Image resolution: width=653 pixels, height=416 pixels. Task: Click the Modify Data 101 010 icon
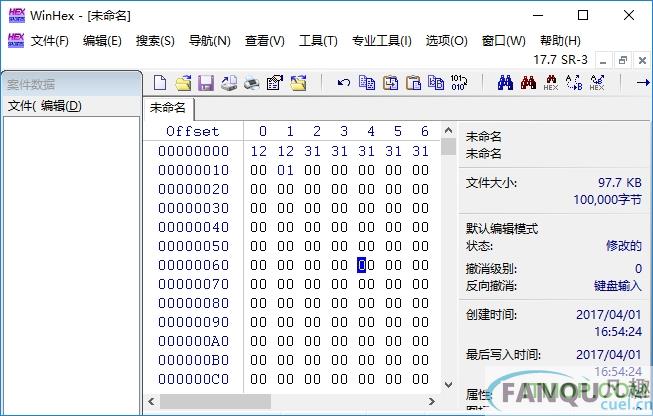click(x=459, y=82)
